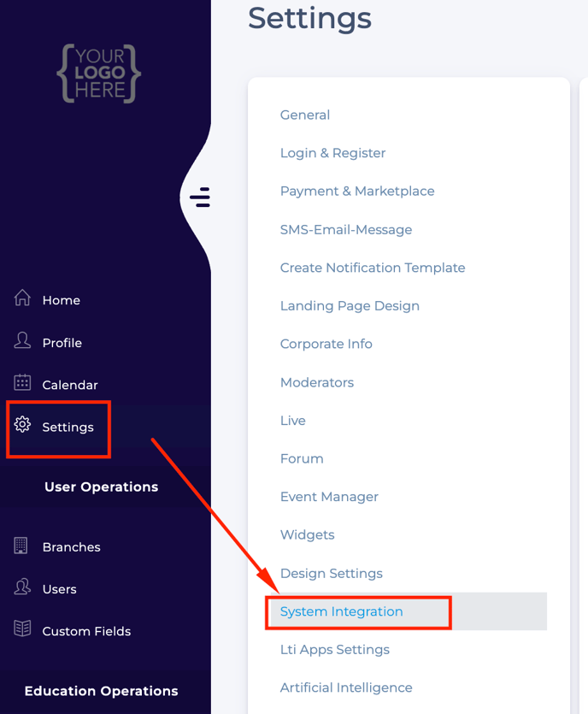Open Design Settings option
The height and width of the screenshot is (714, 588).
(332, 573)
